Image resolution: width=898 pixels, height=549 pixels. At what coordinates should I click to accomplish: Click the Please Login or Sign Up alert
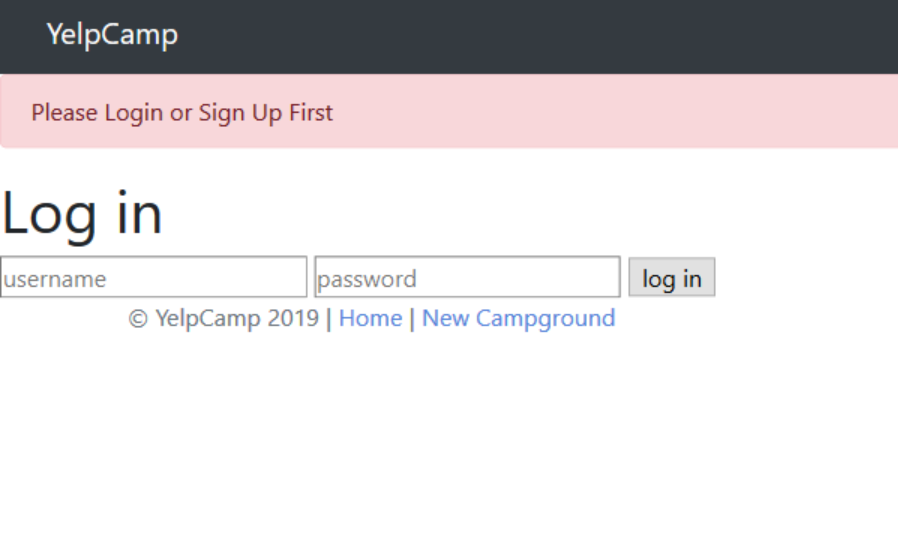pyautogui.click(x=182, y=113)
